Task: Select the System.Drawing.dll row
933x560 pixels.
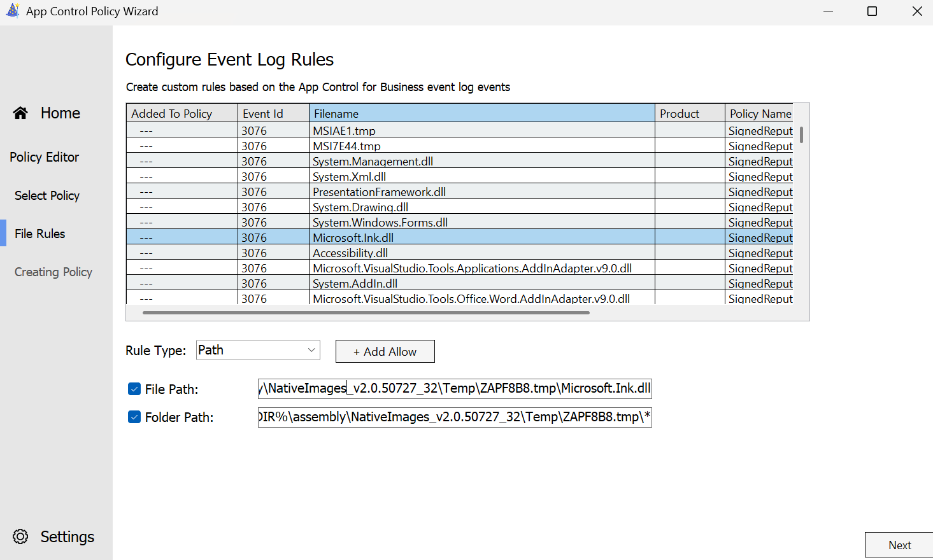Action: [x=460, y=207]
